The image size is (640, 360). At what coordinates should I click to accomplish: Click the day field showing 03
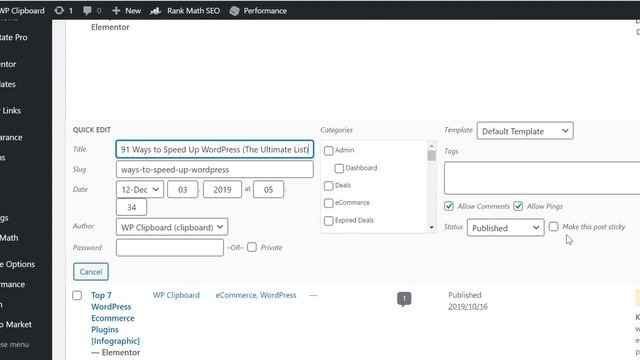182,189
